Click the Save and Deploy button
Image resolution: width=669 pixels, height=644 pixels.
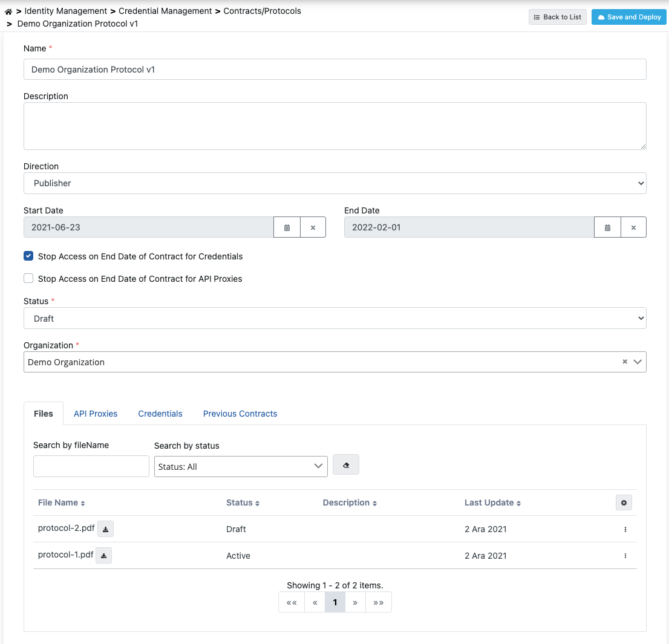point(628,17)
